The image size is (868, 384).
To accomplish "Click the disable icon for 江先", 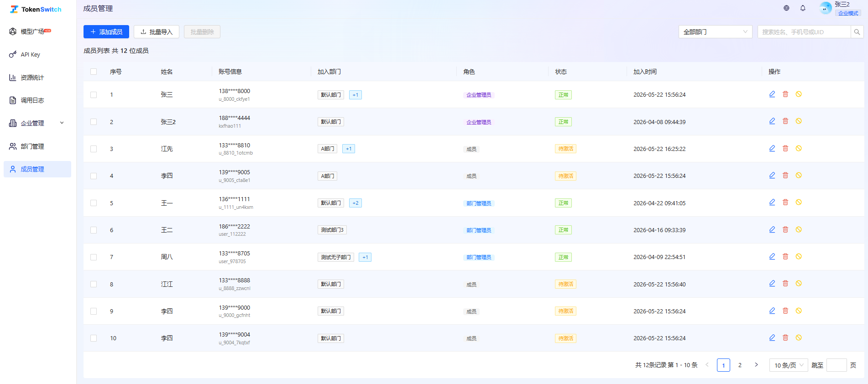I will 799,148.
